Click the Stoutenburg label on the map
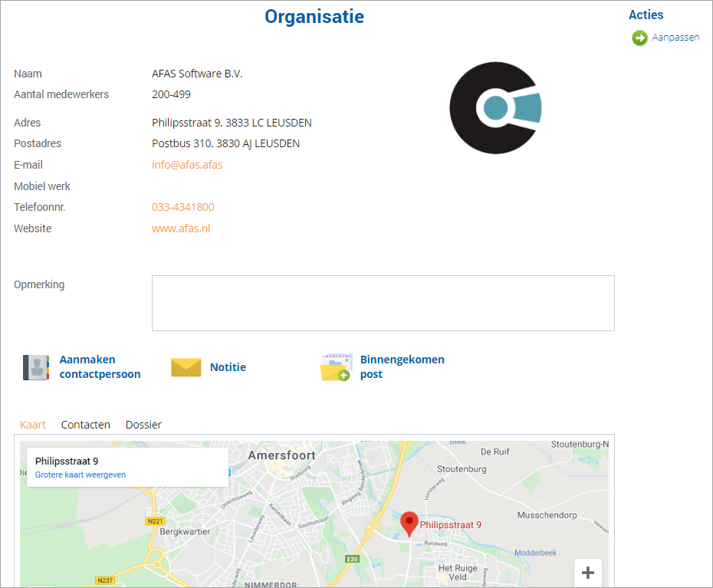The image size is (713, 588). (462, 469)
